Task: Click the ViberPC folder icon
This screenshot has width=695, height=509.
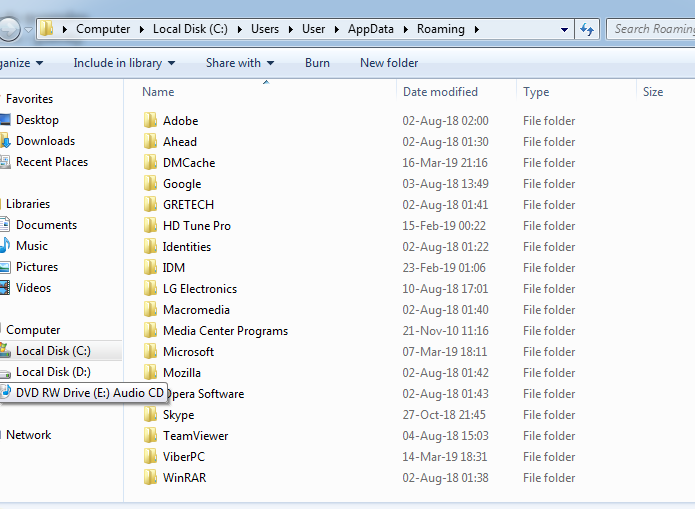Action: click(x=150, y=456)
